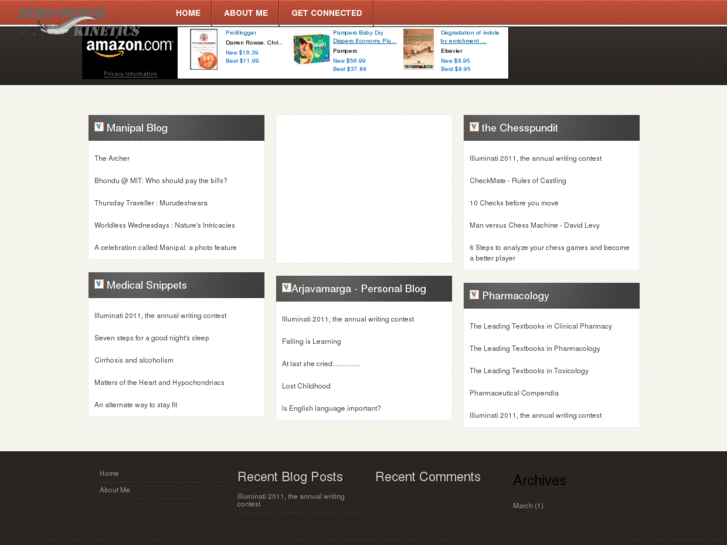Click the footer About Me link

[115, 490]
